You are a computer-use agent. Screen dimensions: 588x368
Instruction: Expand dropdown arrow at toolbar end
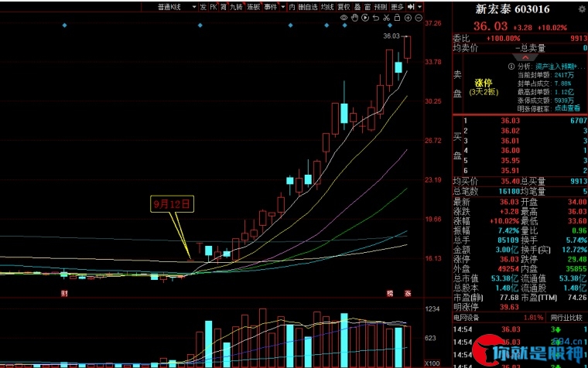click(419, 7)
